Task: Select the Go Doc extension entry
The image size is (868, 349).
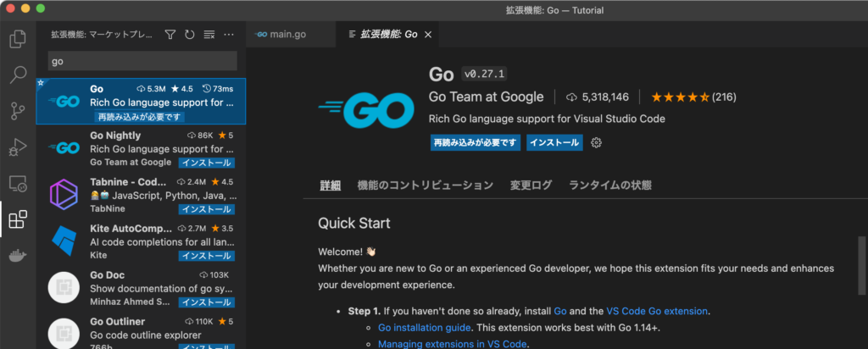Action: pyautogui.click(x=142, y=287)
